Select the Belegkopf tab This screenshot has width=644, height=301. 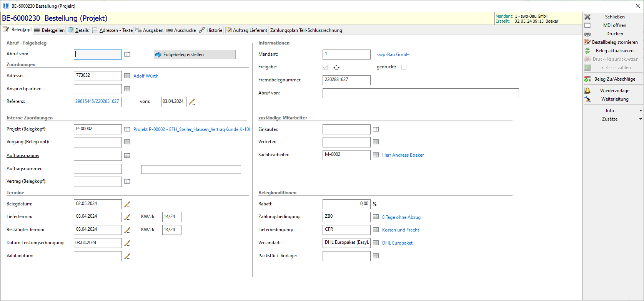[x=17, y=30]
